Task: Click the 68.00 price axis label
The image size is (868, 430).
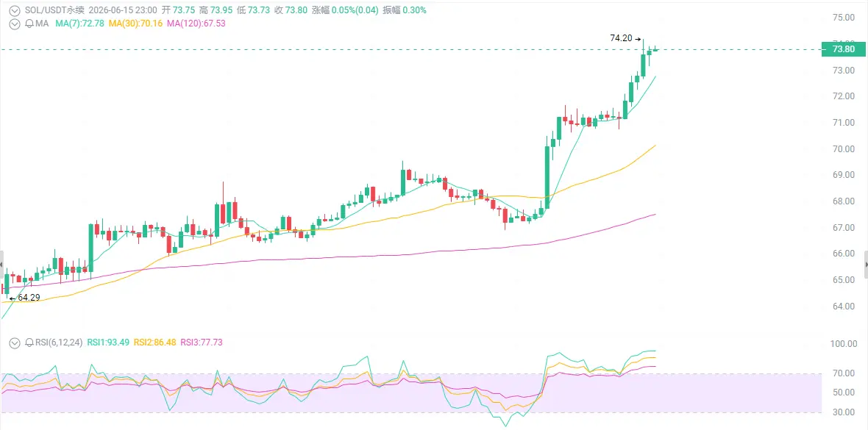Action: pyautogui.click(x=844, y=201)
